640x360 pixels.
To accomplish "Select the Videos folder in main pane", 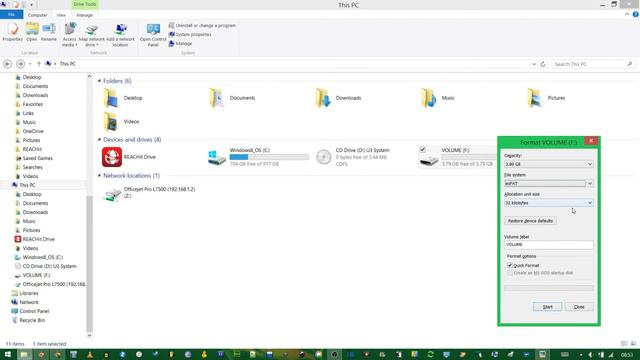I will [x=121, y=122].
